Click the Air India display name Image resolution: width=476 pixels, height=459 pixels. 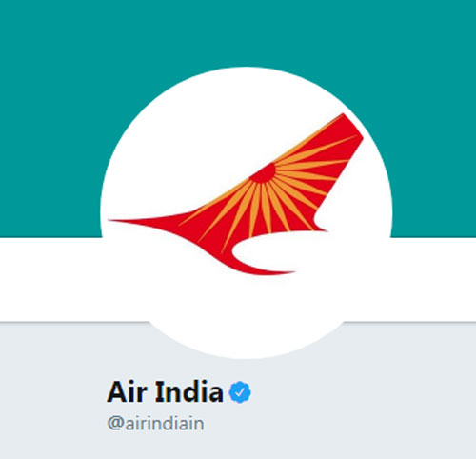(166, 391)
